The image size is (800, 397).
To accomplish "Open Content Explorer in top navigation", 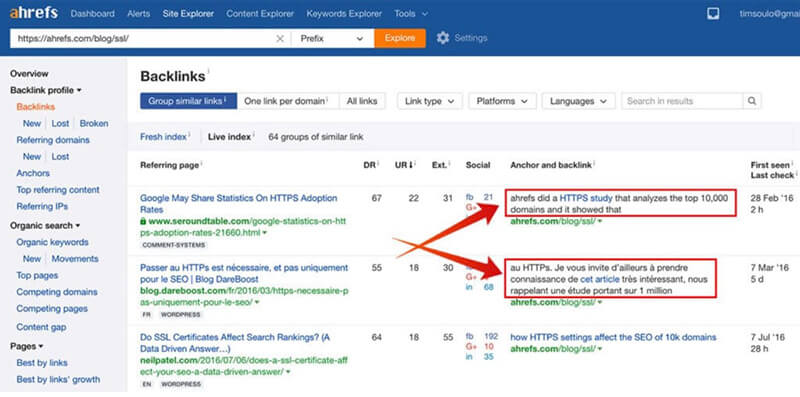I will coord(260,14).
